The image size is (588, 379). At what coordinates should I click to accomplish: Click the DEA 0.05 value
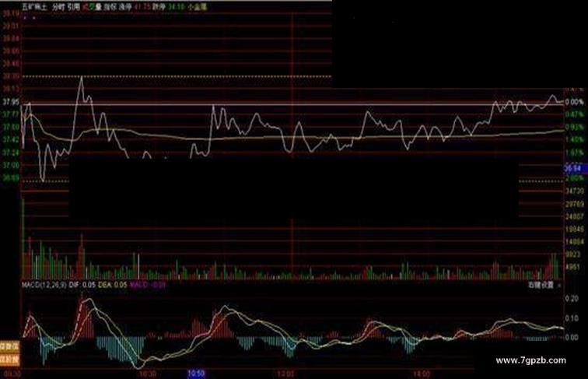113,285
